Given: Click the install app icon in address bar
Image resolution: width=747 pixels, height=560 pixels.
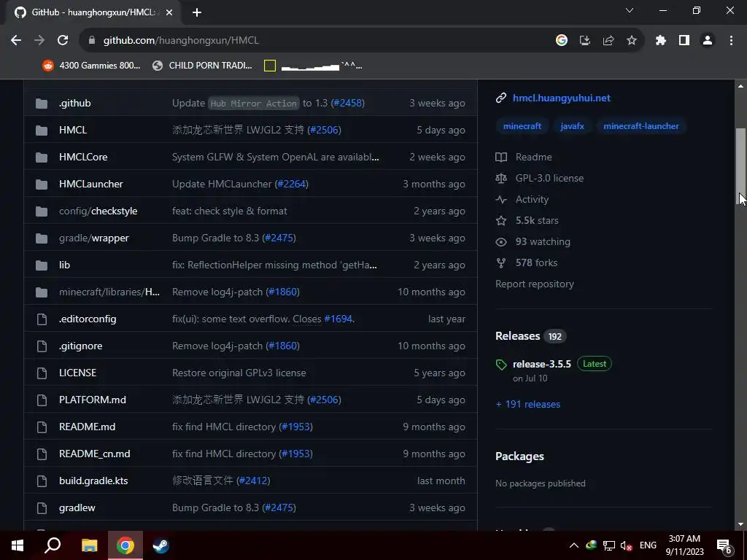Looking at the screenshot, I should coord(585,41).
